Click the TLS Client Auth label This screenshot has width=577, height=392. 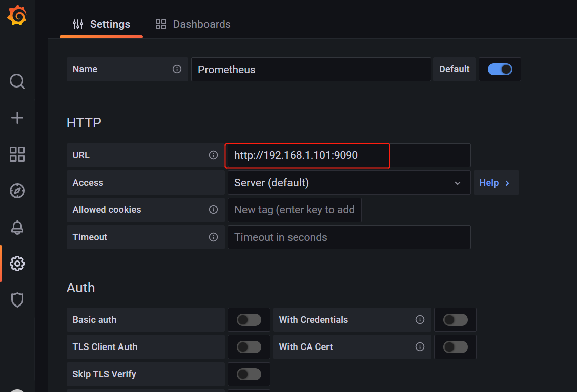click(105, 347)
